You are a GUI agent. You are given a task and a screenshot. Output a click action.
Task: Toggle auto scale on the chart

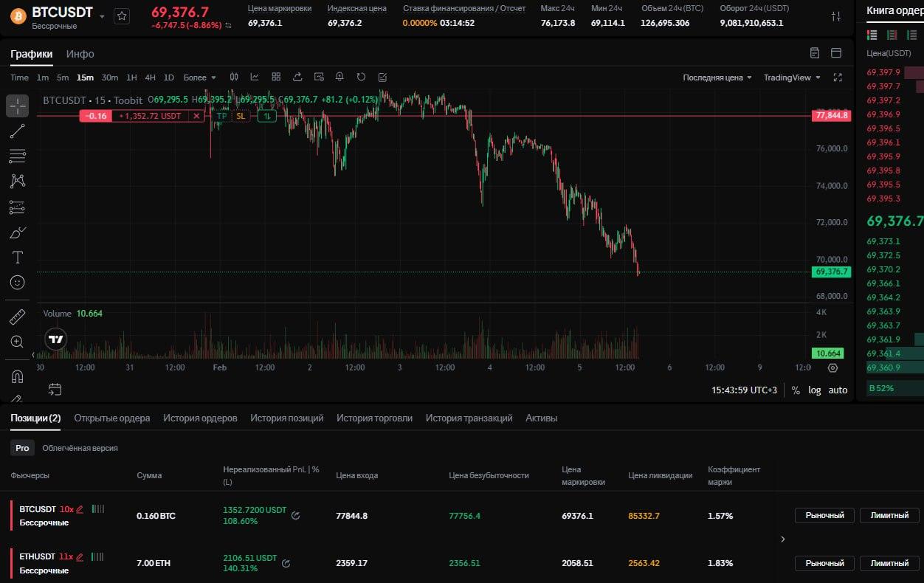pos(838,390)
